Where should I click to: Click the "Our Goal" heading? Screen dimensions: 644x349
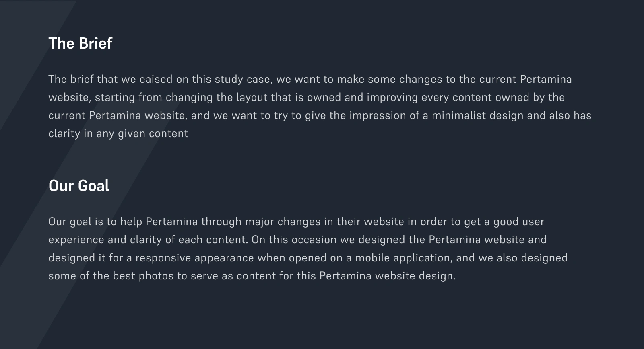coord(78,186)
